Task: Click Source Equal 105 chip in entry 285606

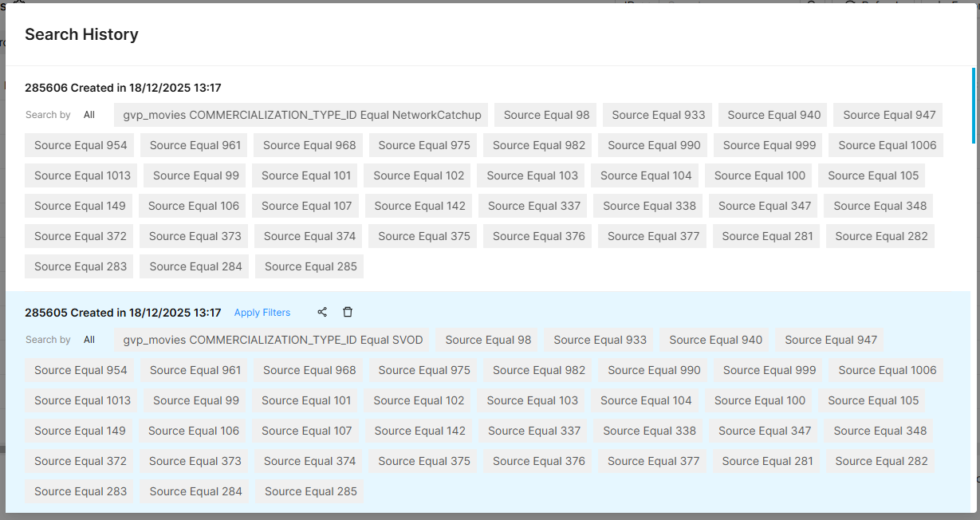Action: (872, 175)
